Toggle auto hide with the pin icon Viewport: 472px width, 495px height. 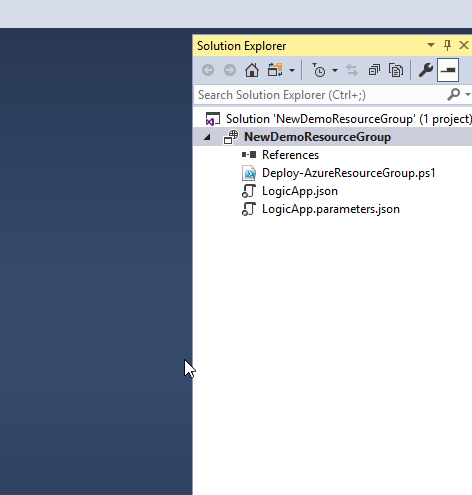coord(447,45)
